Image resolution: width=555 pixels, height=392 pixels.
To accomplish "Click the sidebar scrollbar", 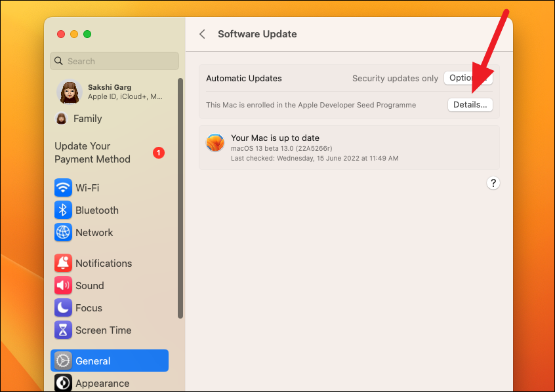I will click(x=180, y=198).
